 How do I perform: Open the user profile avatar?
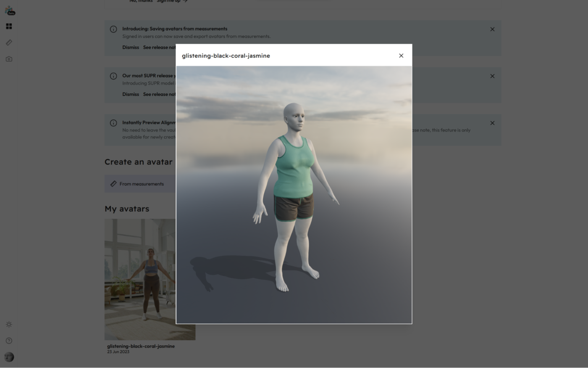[x=9, y=357]
